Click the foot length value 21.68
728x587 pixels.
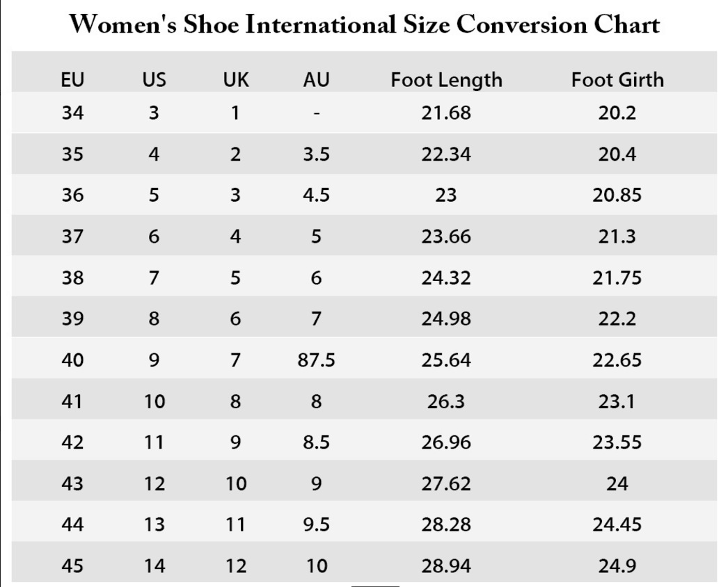tap(446, 112)
